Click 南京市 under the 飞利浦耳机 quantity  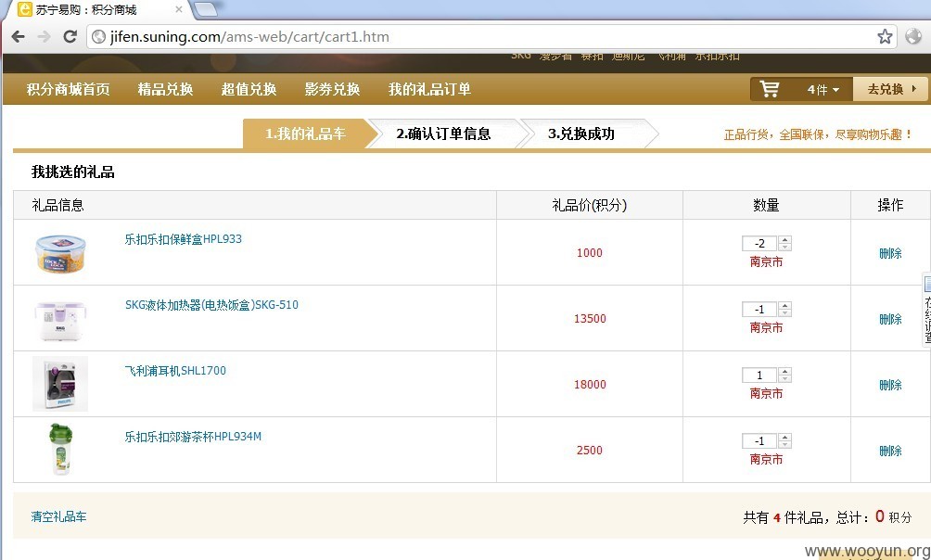pyautogui.click(x=766, y=394)
